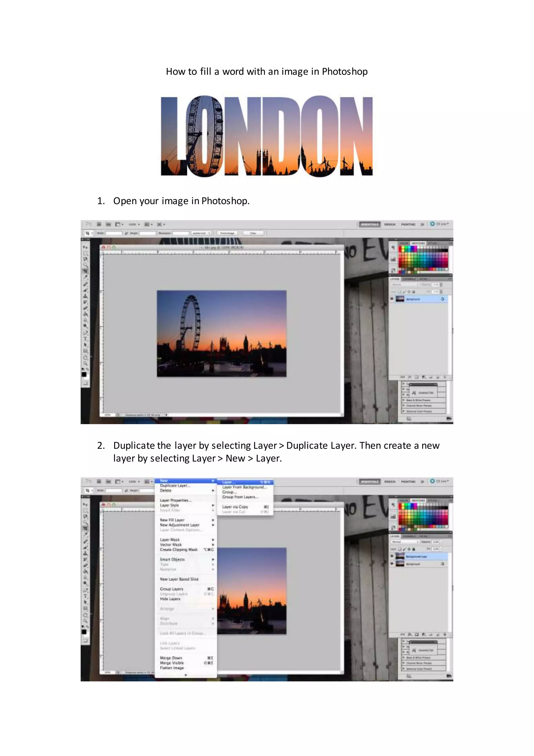Click the new layer icon below Background copy list

pyautogui.click(x=438, y=635)
